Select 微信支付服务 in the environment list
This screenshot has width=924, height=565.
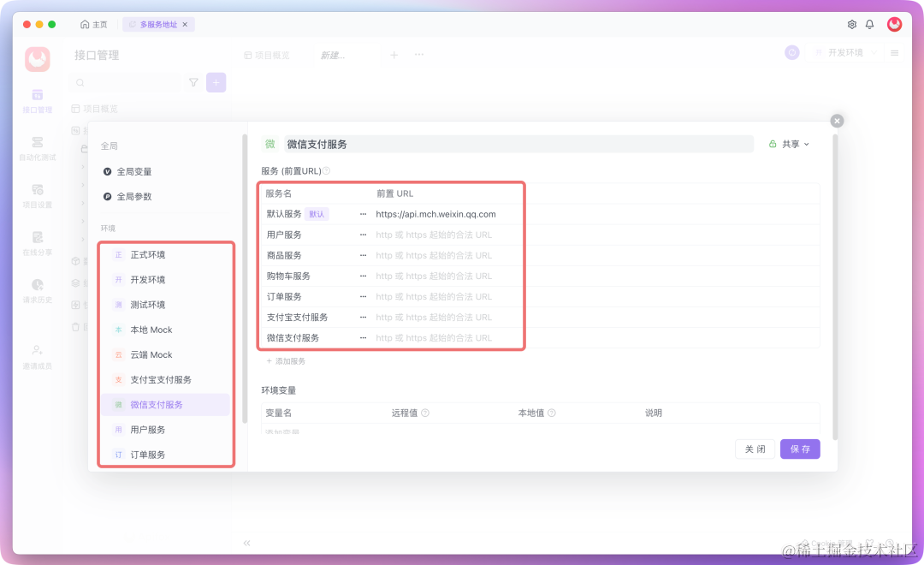[166, 405]
